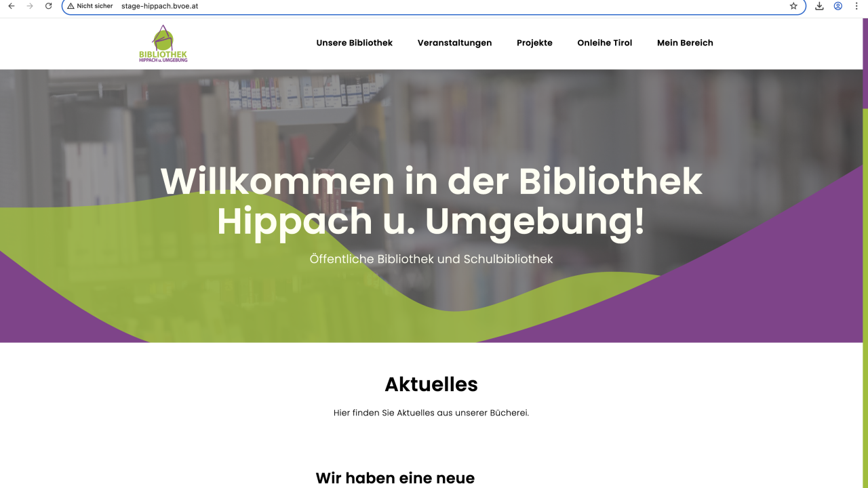
Task: Reload the page with the refresh icon
Action: (48, 6)
